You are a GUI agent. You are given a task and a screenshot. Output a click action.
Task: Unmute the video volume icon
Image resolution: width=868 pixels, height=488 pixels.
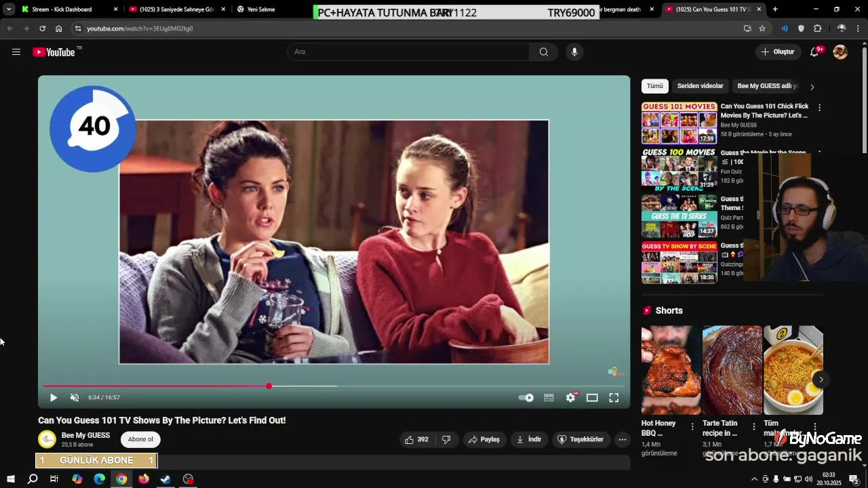75,398
